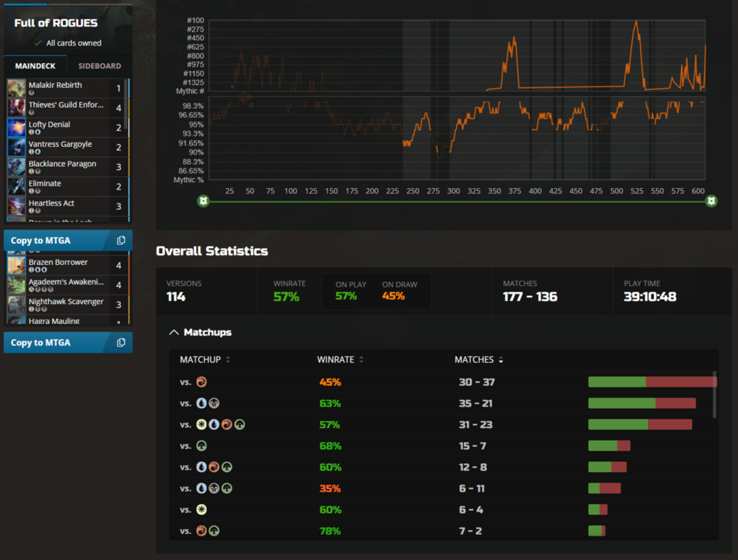
Task: Click the mono-green mana icon in matchups
Action: click(x=201, y=446)
